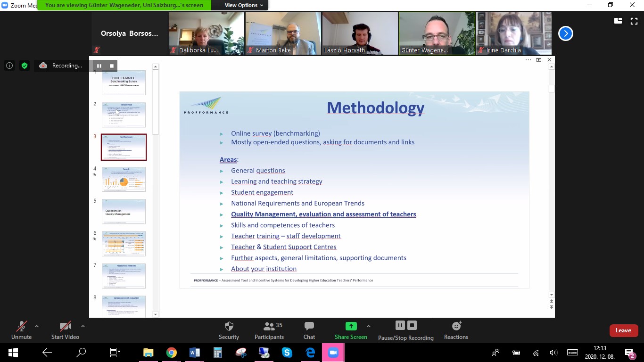The image size is (644, 362).
Task: Stop the recording in bottom toolbar
Action: (x=412, y=325)
